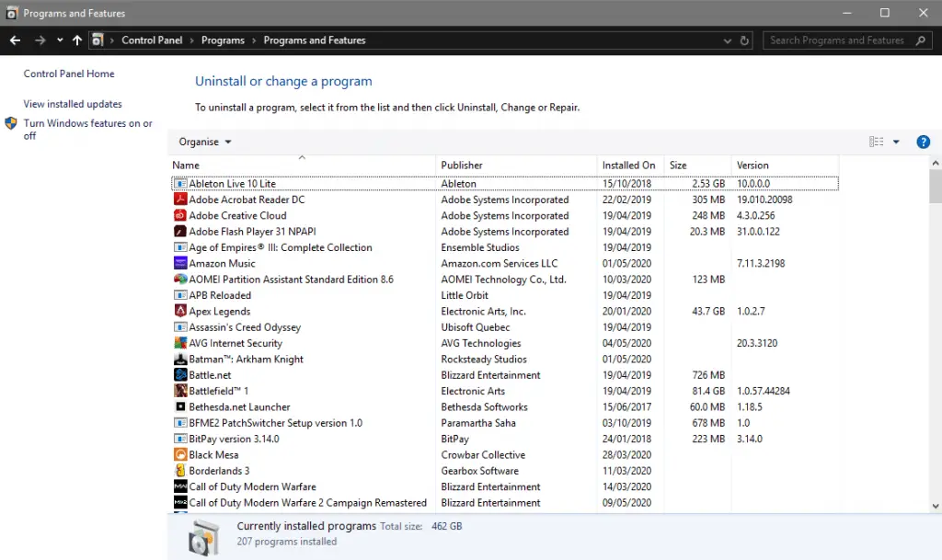942x560 pixels.
Task: Click the Ableton Live 10 Lite program icon
Action: click(x=180, y=184)
